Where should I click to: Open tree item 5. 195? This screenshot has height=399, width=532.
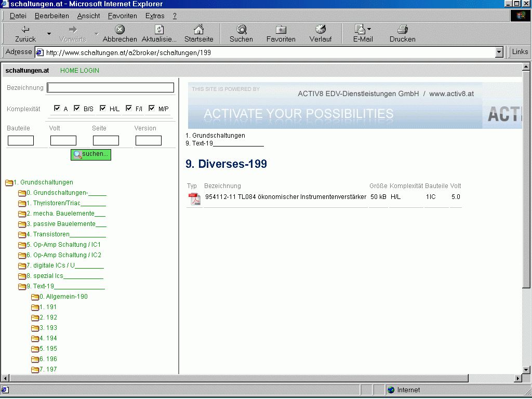[48, 349]
